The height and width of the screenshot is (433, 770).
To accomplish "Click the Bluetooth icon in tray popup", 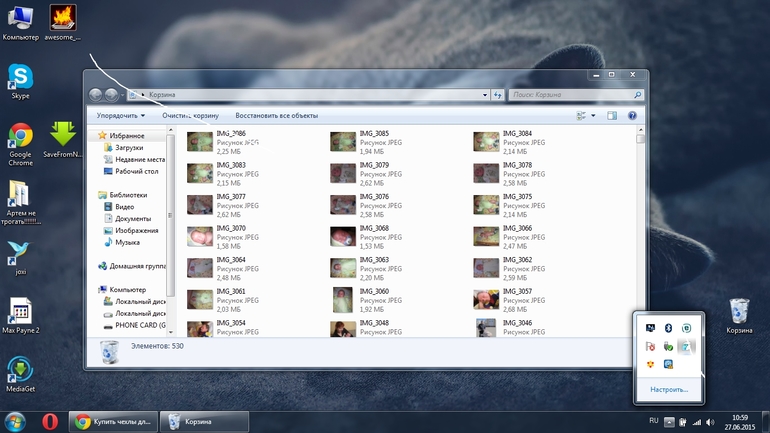I will tap(668, 327).
